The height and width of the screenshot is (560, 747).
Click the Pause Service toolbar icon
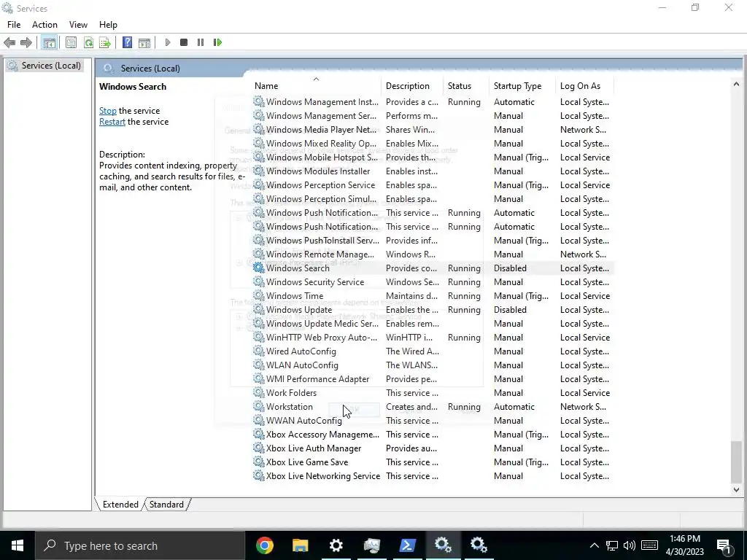point(201,42)
